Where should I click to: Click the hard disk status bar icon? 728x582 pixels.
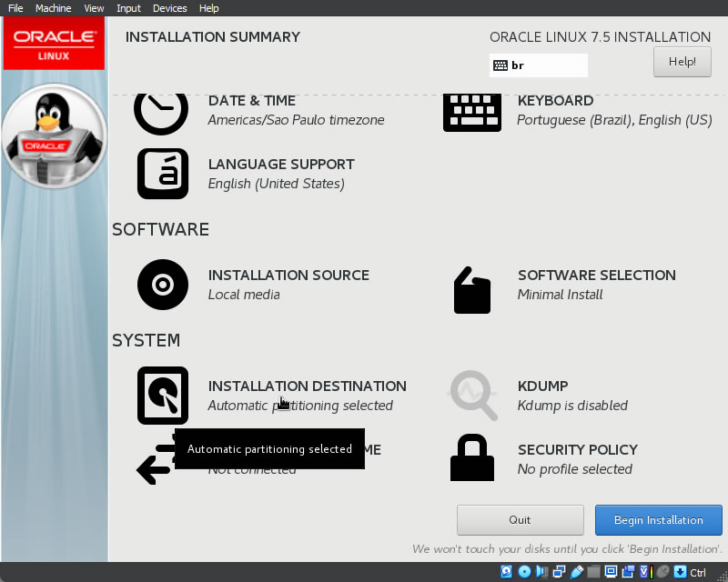pyautogui.click(x=507, y=571)
